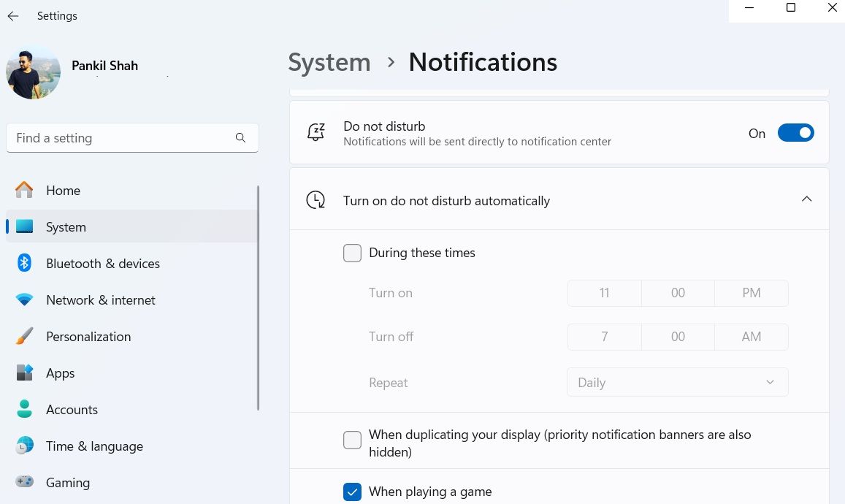Uncheck When playing a game checkbox

coord(353,492)
